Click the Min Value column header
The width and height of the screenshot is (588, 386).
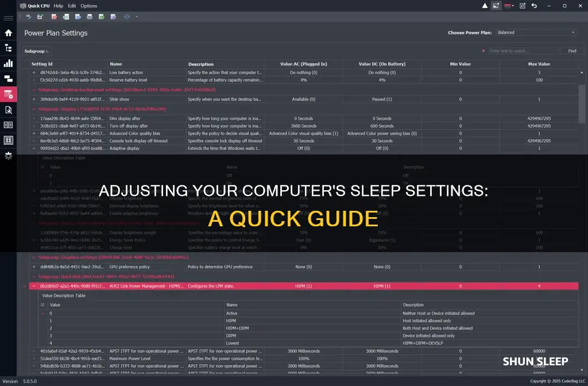tap(460, 64)
